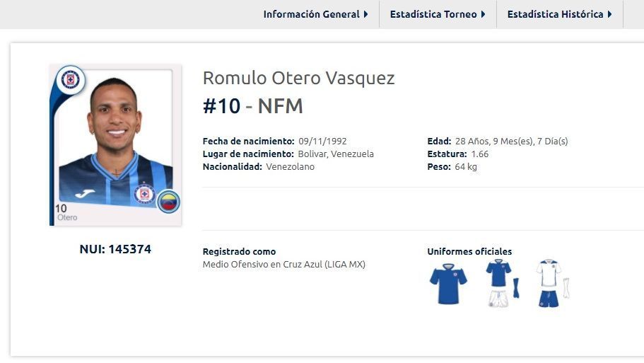This screenshot has width=644, height=363.
Task: Click the NUI: 145374 identifier text
Action: (x=115, y=249)
